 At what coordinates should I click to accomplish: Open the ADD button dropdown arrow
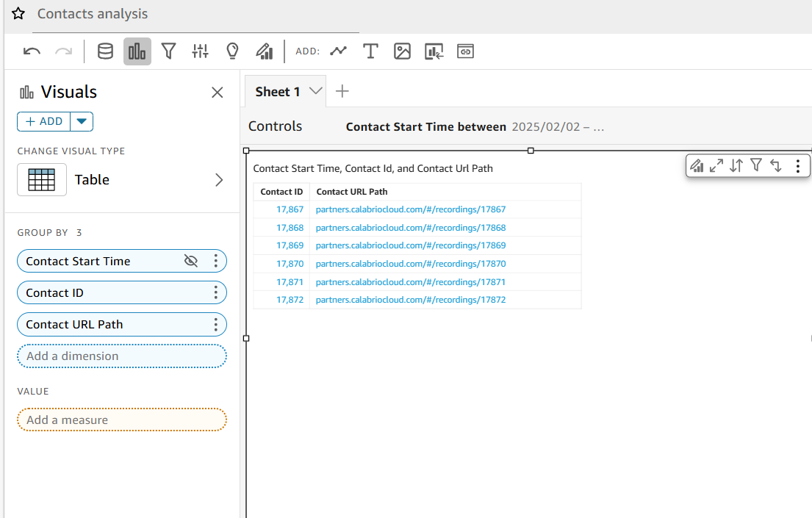click(x=82, y=121)
